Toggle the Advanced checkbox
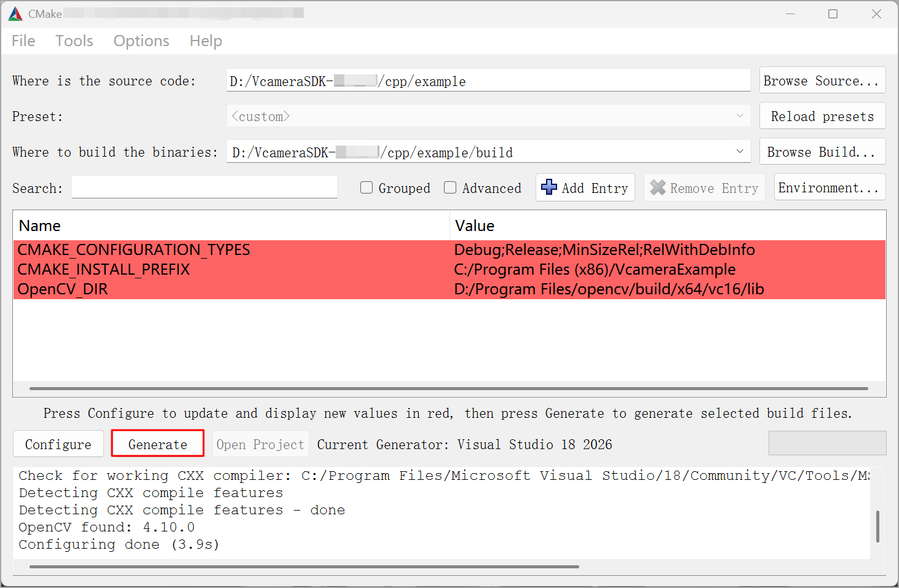 coord(450,188)
